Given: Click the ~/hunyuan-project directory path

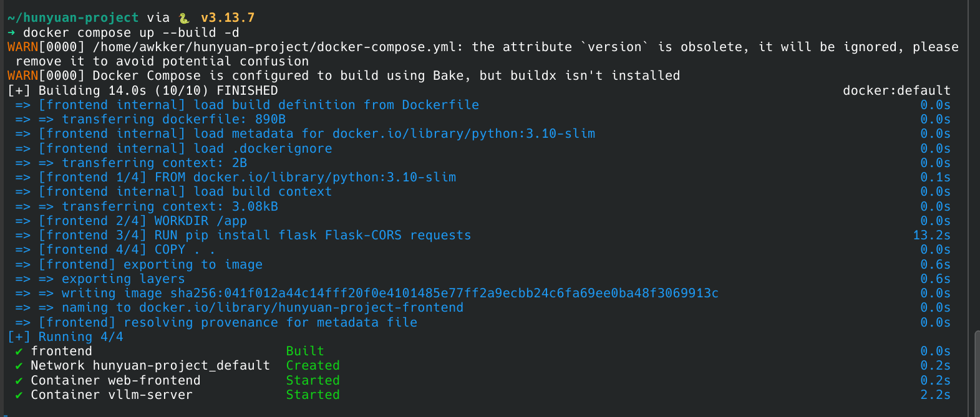Looking at the screenshot, I should (x=73, y=18).
